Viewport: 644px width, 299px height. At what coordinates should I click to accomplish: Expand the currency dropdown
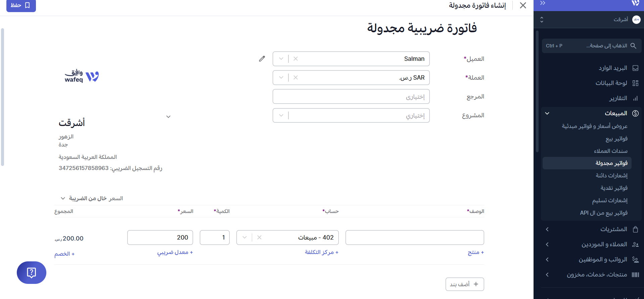point(281,78)
